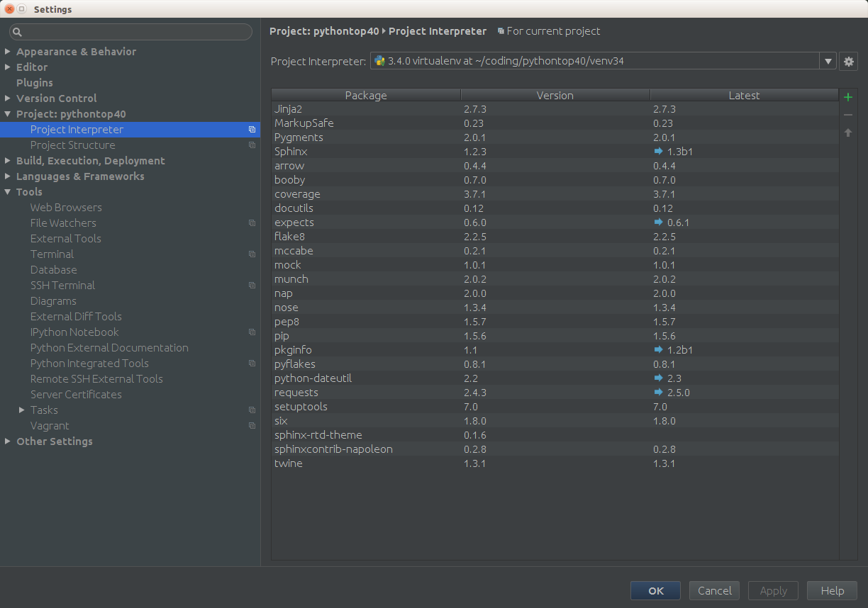This screenshot has height=608, width=868.
Task: Open the Project Interpreter dropdown
Action: tap(828, 60)
